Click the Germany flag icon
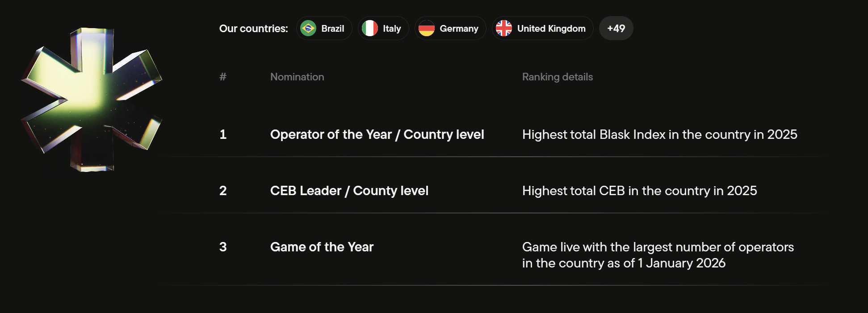868x313 pixels. (427, 28)
